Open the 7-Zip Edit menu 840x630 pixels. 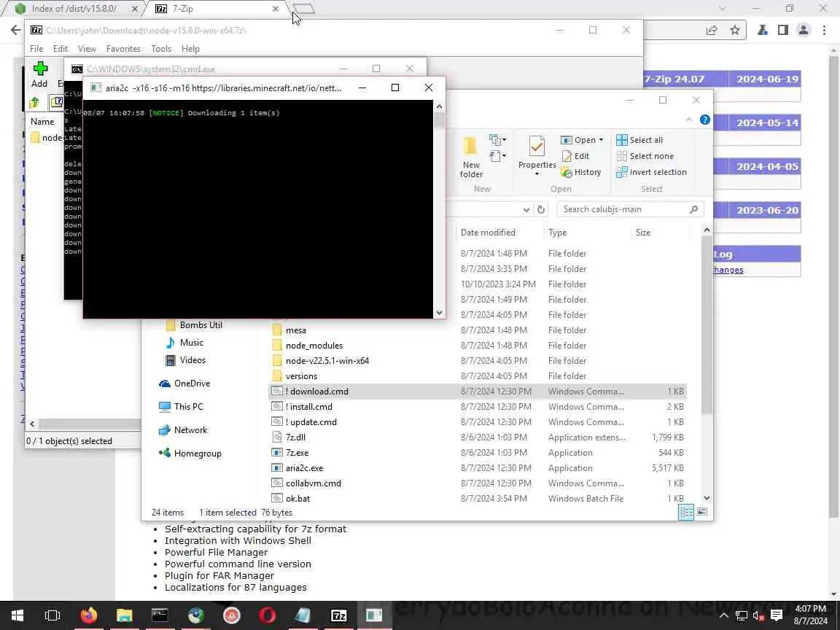(x=60, y=49)
